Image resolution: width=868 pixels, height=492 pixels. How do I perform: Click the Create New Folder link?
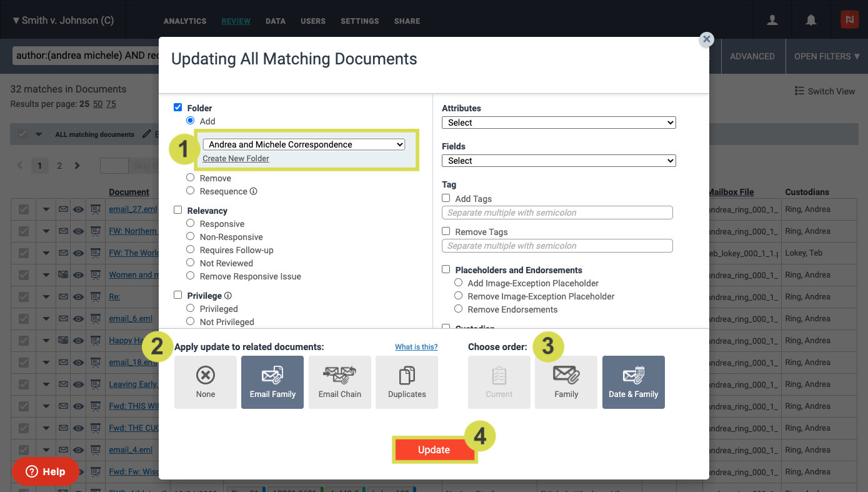[236, 159]
